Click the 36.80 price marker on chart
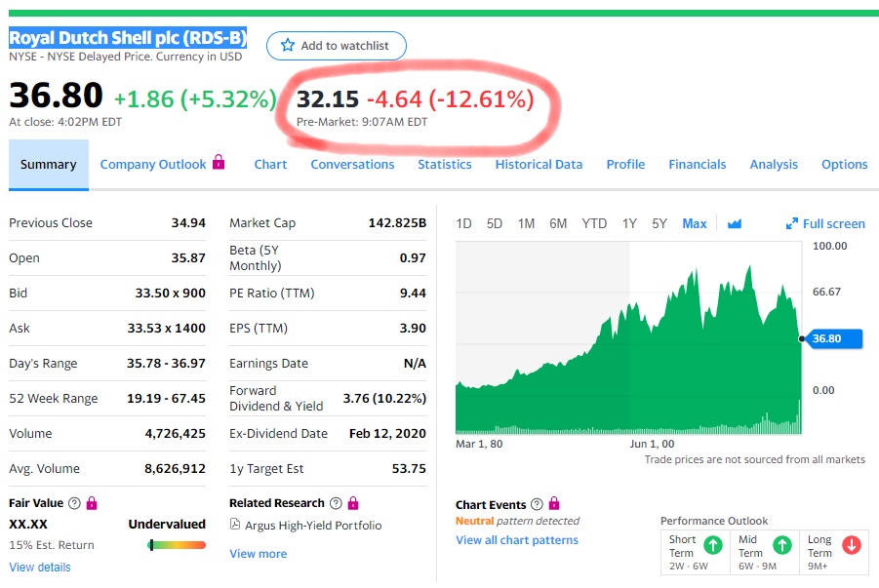The width and height of the screenshot is (879, 588). [832, 338]
